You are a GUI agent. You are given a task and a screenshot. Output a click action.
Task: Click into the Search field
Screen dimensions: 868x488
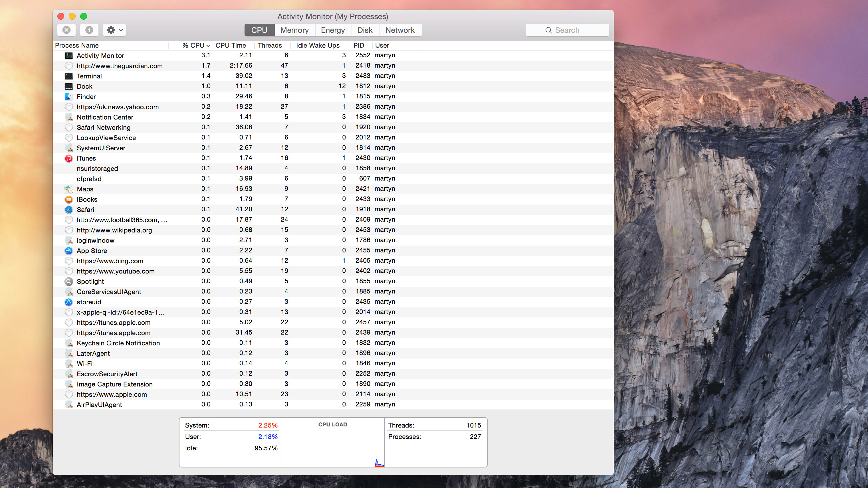(568, 30)
